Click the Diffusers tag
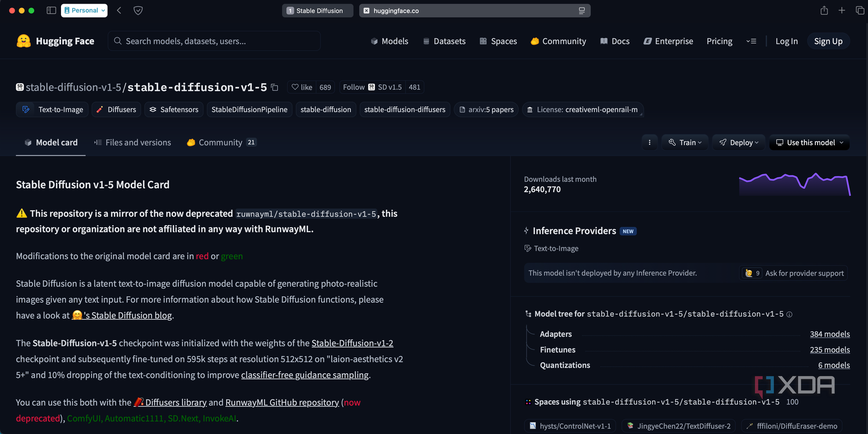 click(x=116, y=109)
